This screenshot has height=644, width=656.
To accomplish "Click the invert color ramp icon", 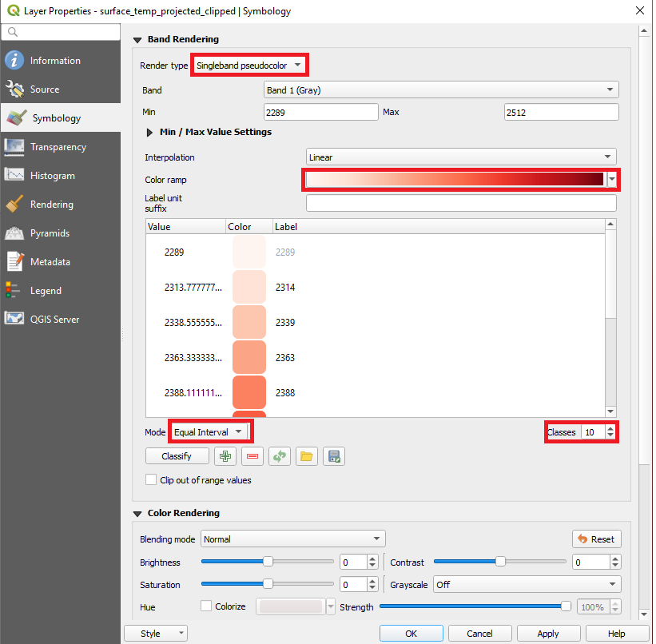I will coord(280,456).
